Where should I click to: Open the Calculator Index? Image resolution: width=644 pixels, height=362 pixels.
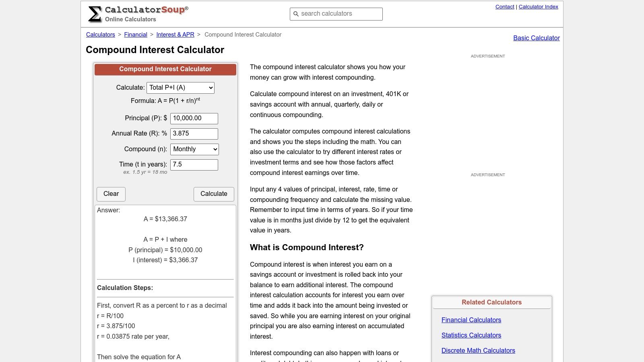coord(539,6)
